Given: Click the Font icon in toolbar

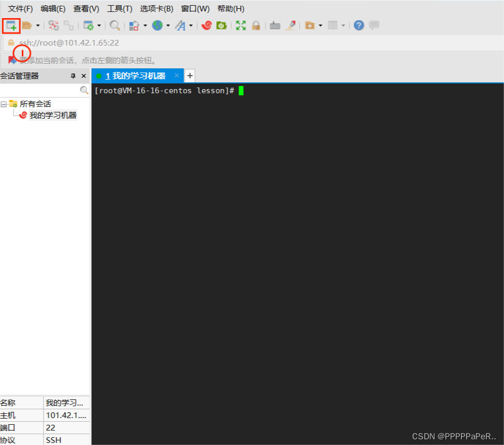Looking at the screenshot, I should coord(180,25).
